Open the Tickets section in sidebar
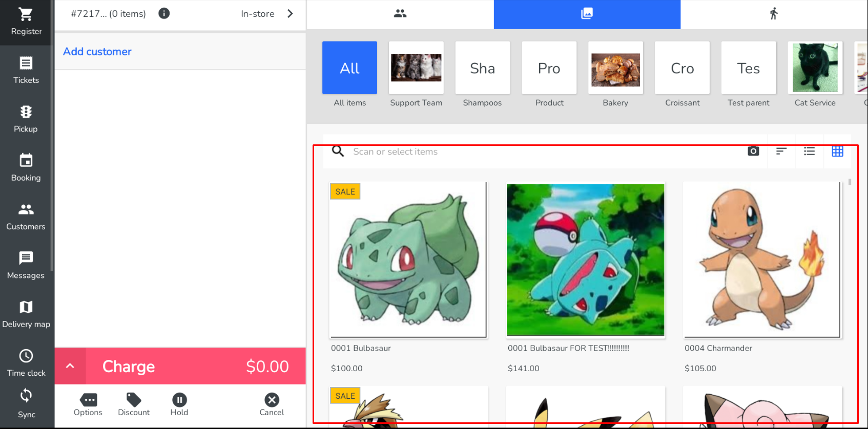868x429 pixels. tap(26, 70)
